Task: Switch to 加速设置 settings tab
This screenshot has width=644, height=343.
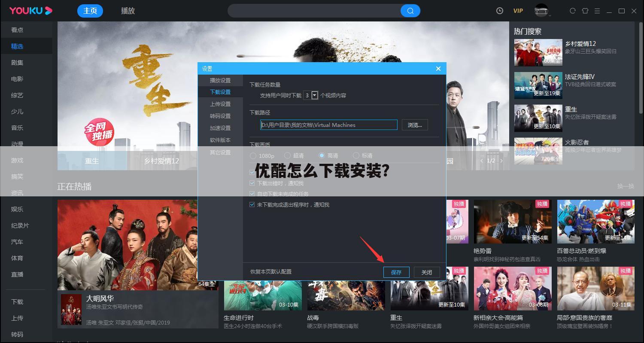Action: 220,128
